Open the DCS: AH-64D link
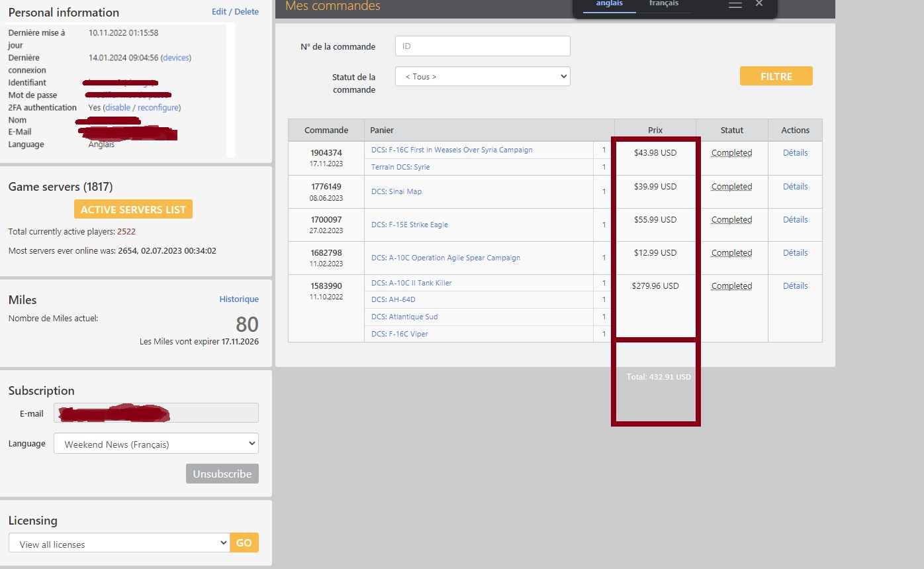924x569 pixels. [393, 299]
